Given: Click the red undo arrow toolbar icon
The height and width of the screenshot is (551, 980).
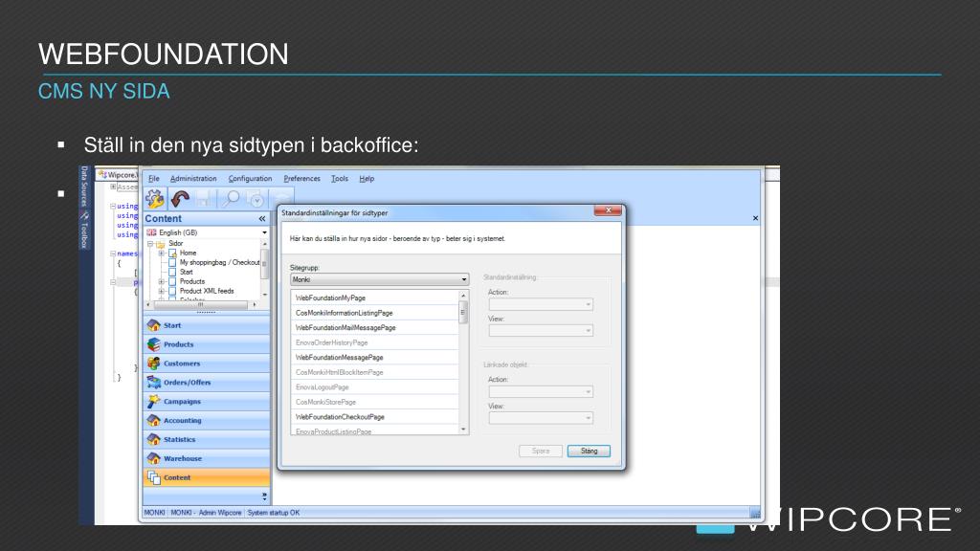Looking at the screenshot, I should (180, 199).
